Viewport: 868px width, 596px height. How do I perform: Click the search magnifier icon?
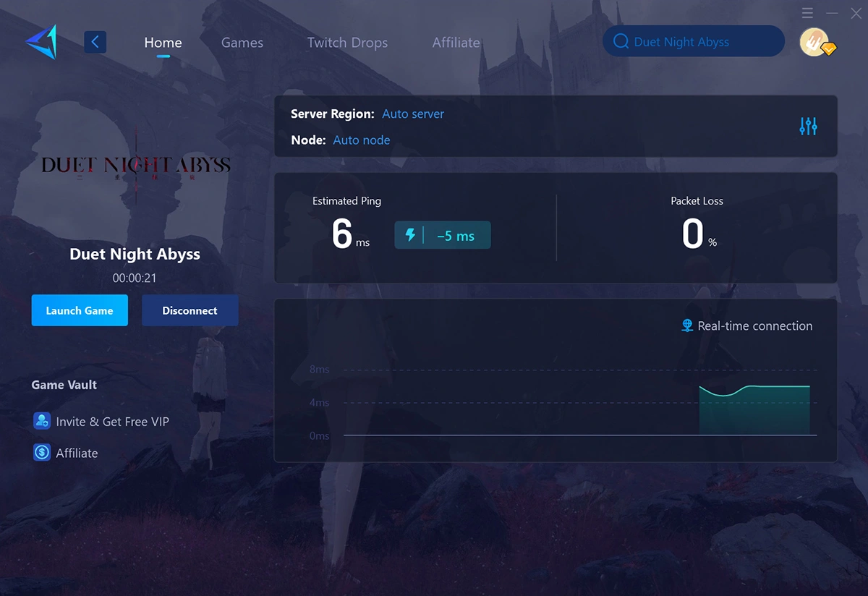(x=621, y=41)
